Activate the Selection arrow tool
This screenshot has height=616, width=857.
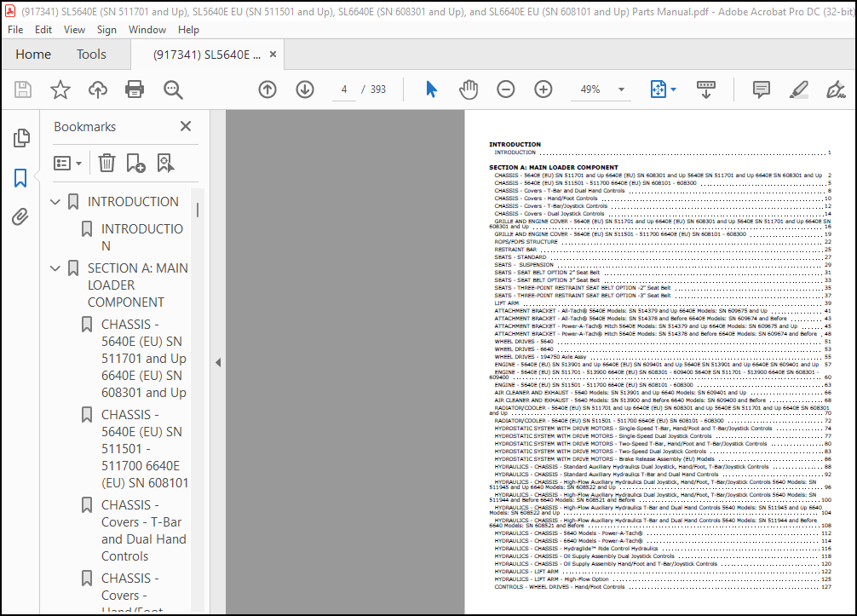coord(431,89)
